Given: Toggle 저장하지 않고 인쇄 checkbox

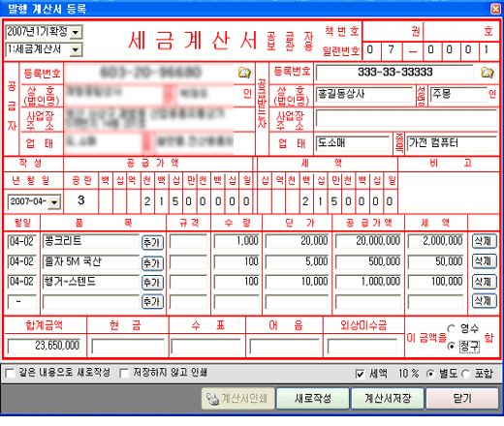Looking at the screenshot, I should pos(124,373).
